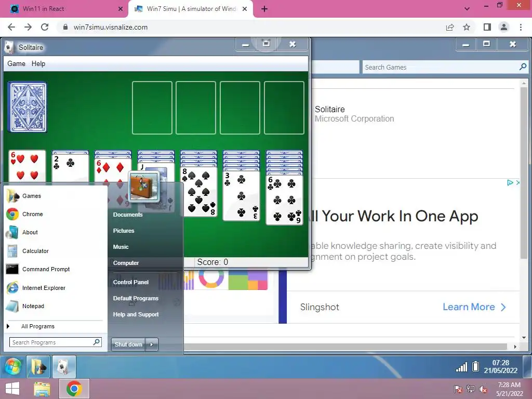532x399 pixels.
Task: Expand All Programs in the Start menu
Action: 37,326
